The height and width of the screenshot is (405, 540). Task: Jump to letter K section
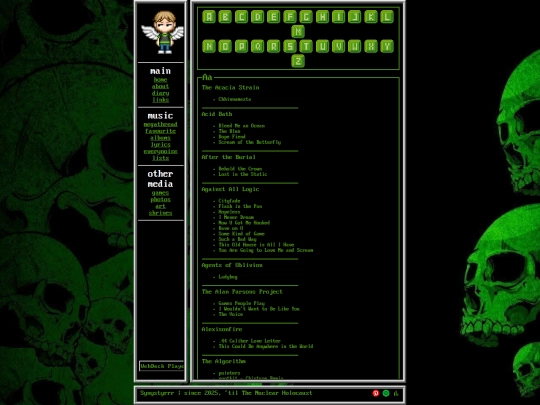point(371,17)
